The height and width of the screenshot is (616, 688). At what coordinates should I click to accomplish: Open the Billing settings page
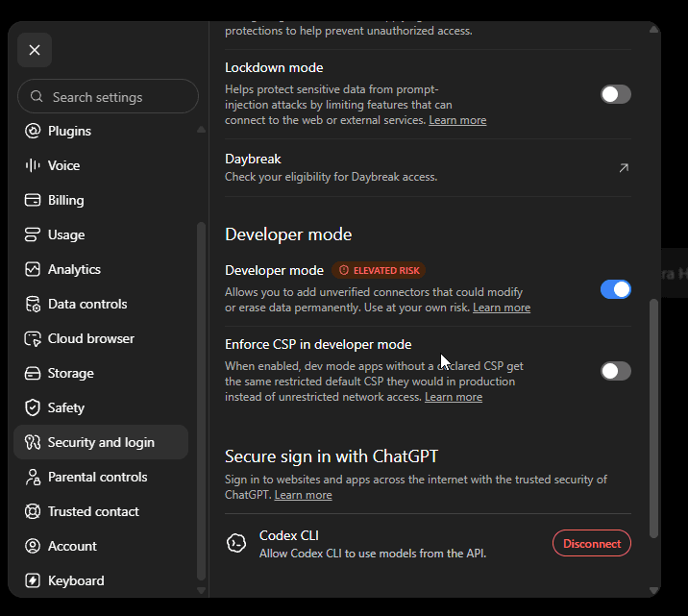tap(101, 200)
